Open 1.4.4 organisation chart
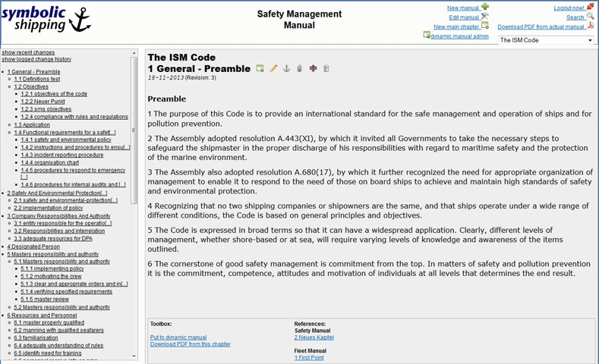 point(49,162)
